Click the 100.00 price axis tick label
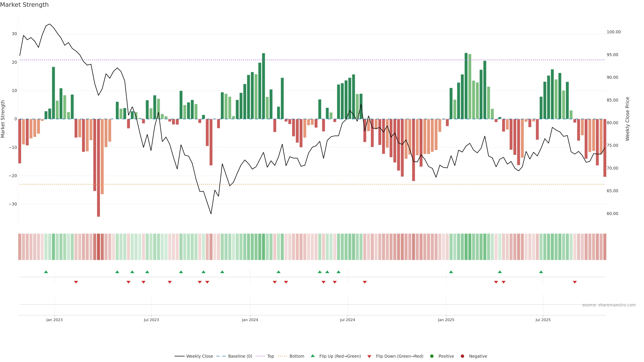 coord(613,32)
